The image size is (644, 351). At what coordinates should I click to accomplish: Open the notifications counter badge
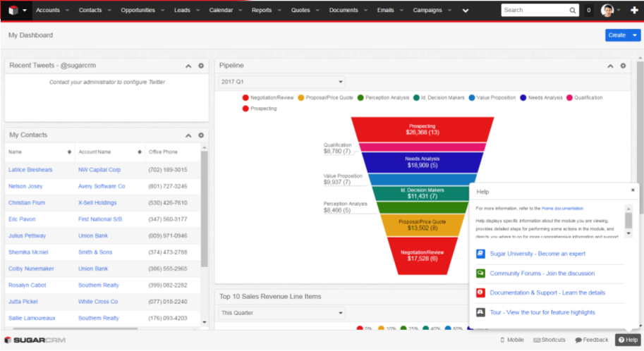tap(588, 11)
